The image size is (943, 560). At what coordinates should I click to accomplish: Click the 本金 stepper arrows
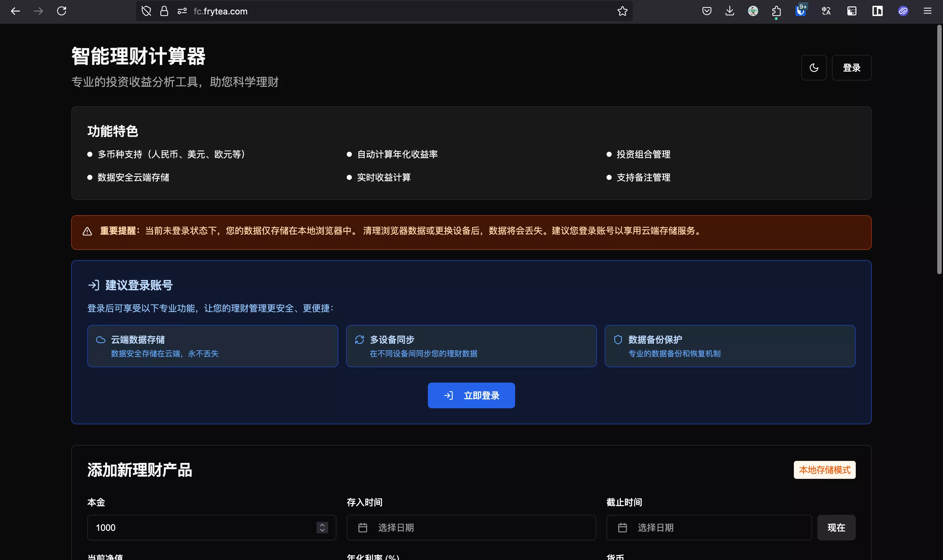[x=322, y=527]
